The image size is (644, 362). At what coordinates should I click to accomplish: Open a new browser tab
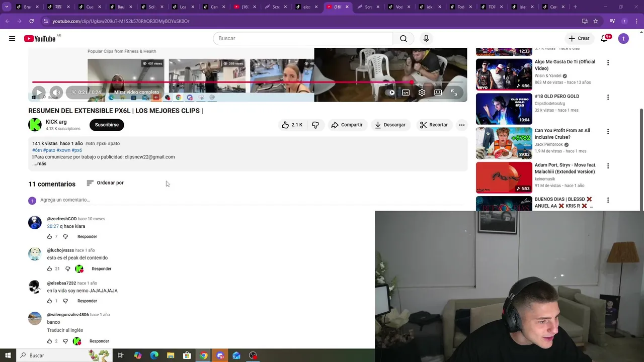(576, 7)
